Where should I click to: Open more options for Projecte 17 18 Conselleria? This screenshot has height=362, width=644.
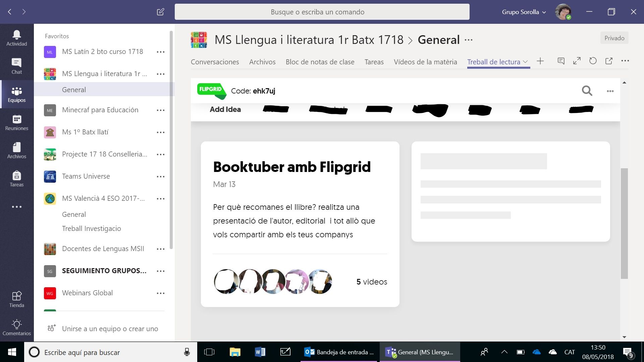(161, 155)
